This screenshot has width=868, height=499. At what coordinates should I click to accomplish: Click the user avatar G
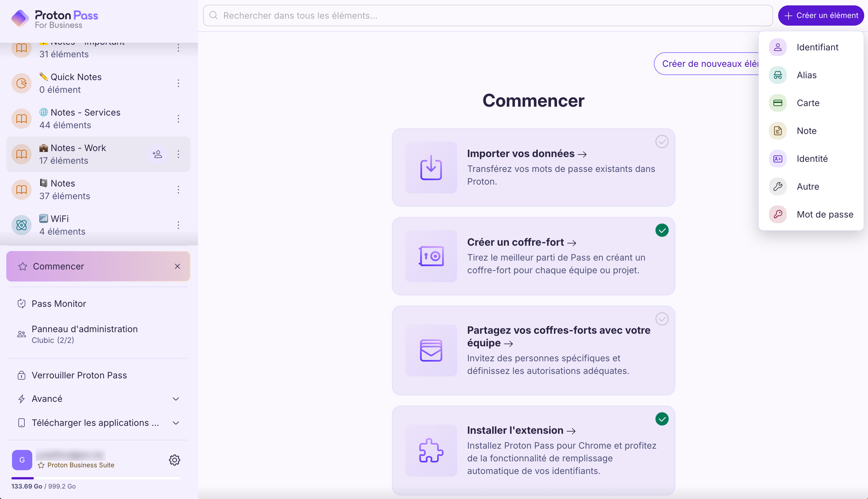[22, 460]
